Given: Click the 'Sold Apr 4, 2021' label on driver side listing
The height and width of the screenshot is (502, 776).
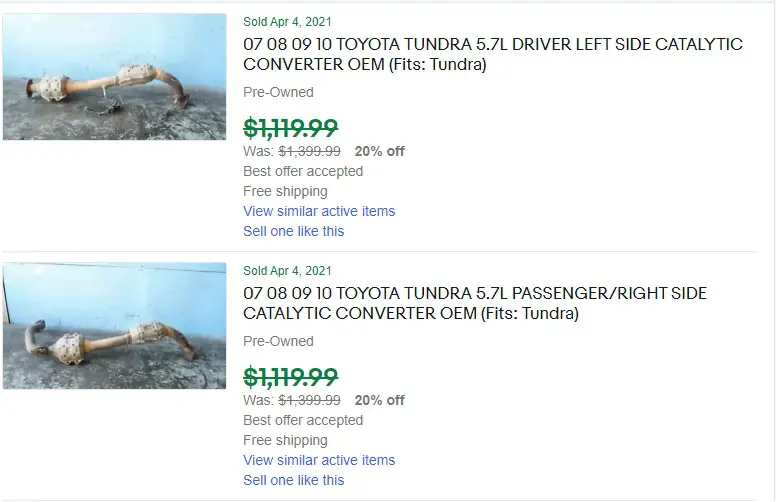Looking at the screenshot, I should tap(287, 21).
